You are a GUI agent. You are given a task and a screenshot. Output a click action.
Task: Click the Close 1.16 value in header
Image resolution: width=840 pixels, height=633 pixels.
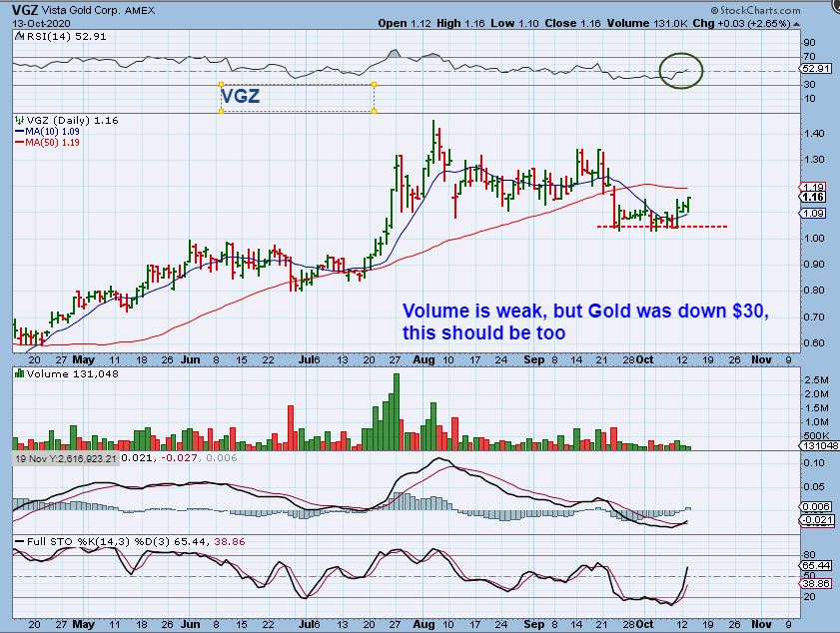click(572, 24)
